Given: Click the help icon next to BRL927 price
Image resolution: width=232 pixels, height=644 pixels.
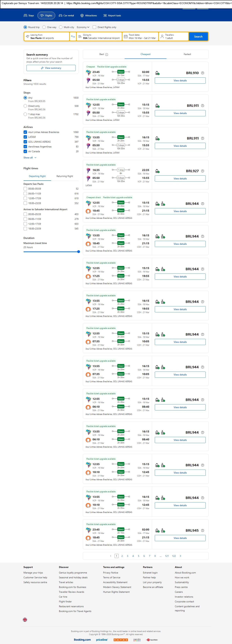Looking at the screenshot, I should 202,171.
